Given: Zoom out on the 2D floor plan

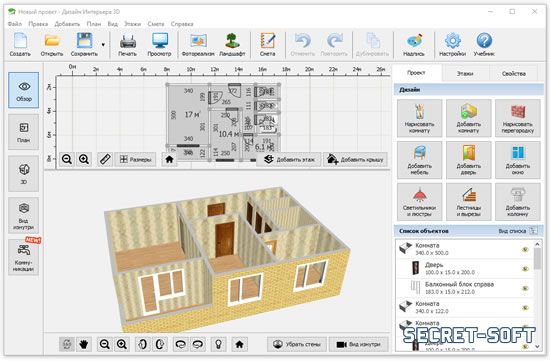Looking at the screenshot, I should pos(67,159).
